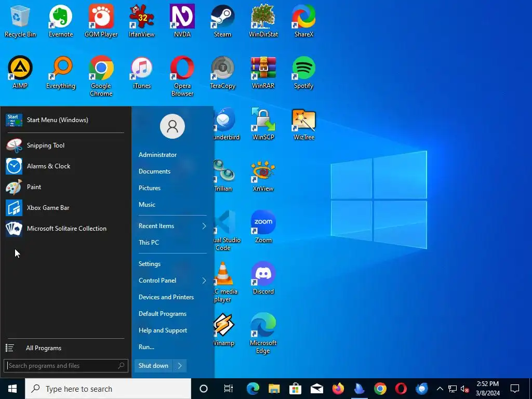The width and height of the screenshot is (532, 399).
Task: Launch Firefox from the taskbar
Action: (338, 389)
